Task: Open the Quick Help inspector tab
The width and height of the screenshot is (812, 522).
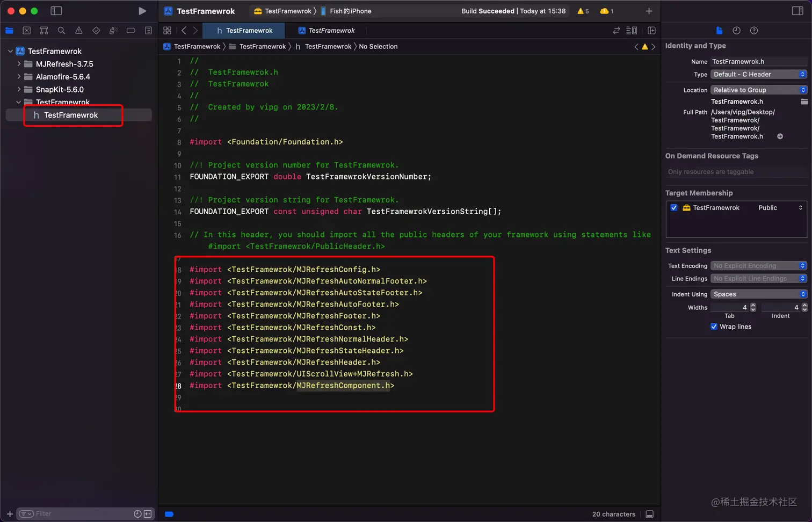Action: [x=754, y=31]
